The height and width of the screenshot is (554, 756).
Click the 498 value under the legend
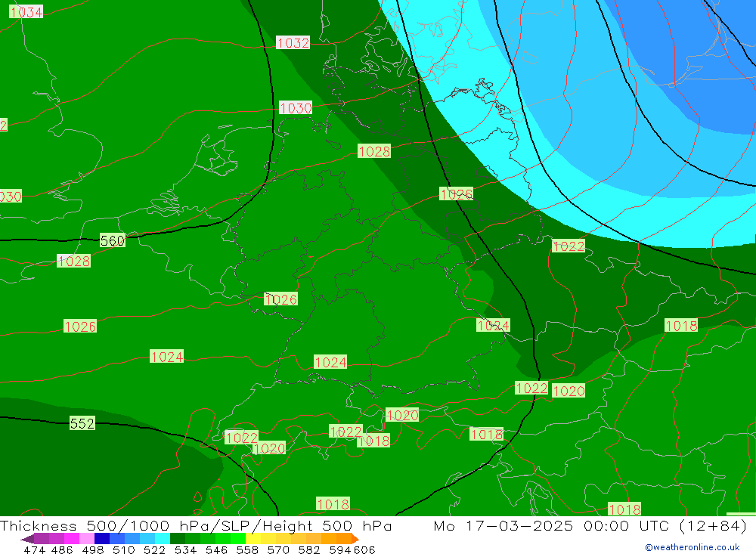point(93,549)
